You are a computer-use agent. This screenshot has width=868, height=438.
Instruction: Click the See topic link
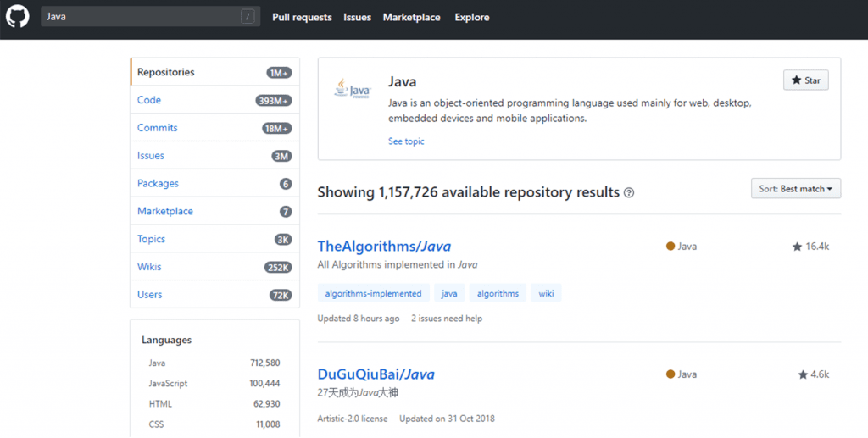pyautogui.click(x=406, y=141)
